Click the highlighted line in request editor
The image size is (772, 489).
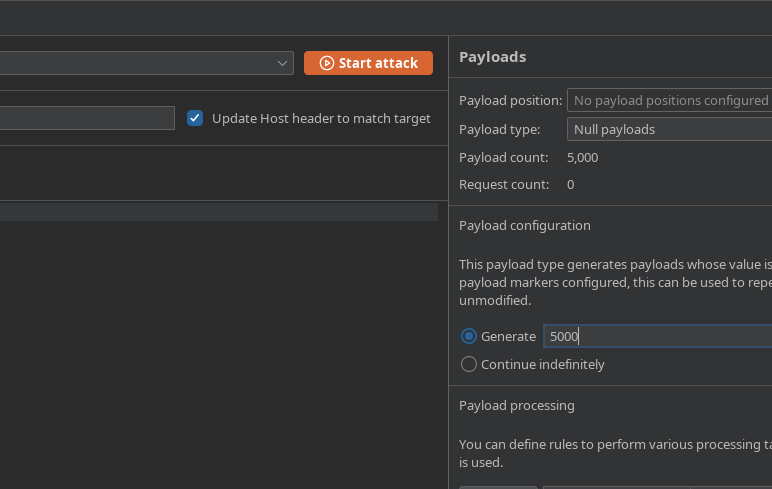218,212
